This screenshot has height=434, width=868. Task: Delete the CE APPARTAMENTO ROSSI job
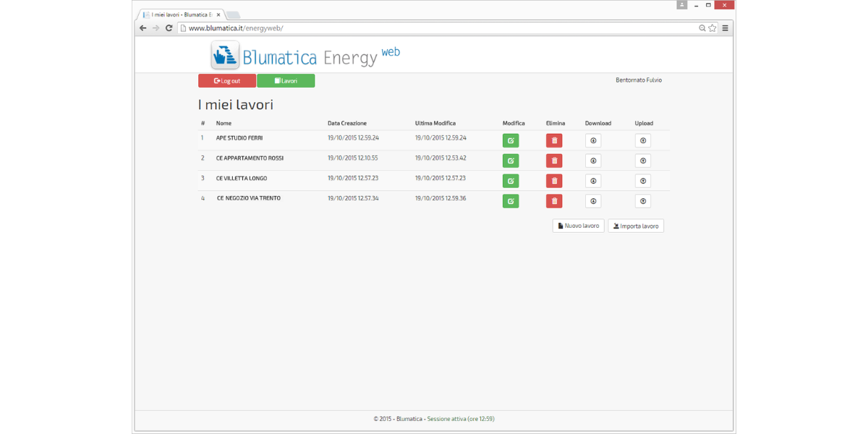pos(554,161)
